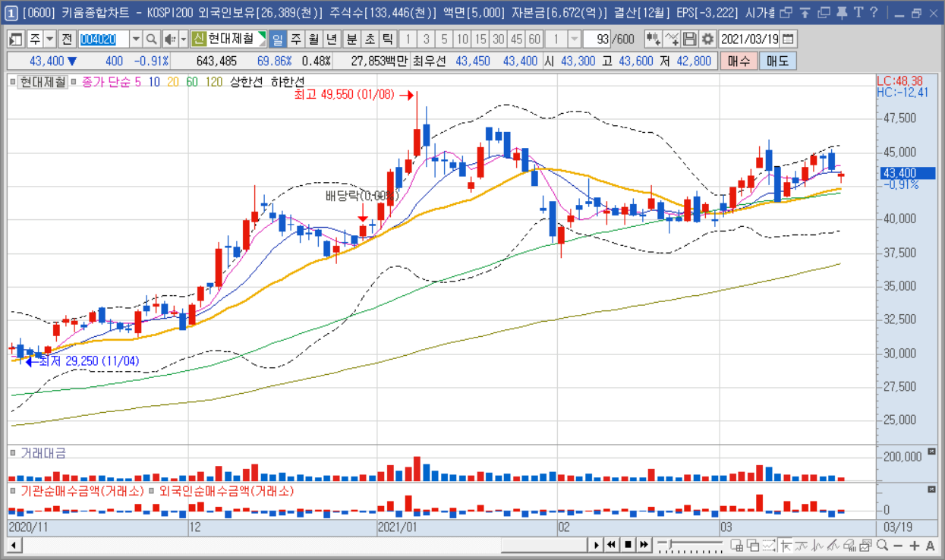Select the 5 interval button

(x=445, y=39)
